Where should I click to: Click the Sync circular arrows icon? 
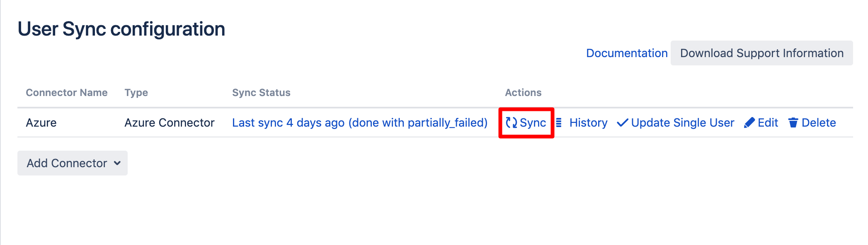pos(511,122)
